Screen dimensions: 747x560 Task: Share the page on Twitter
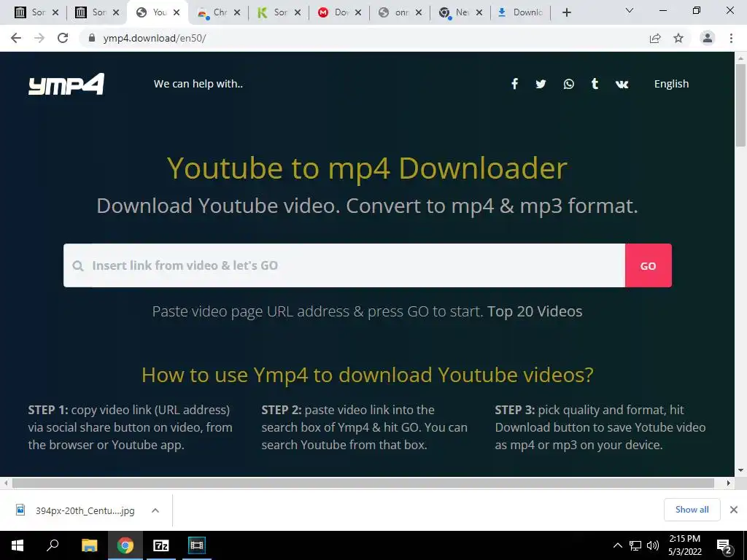[x=541, y=84]
